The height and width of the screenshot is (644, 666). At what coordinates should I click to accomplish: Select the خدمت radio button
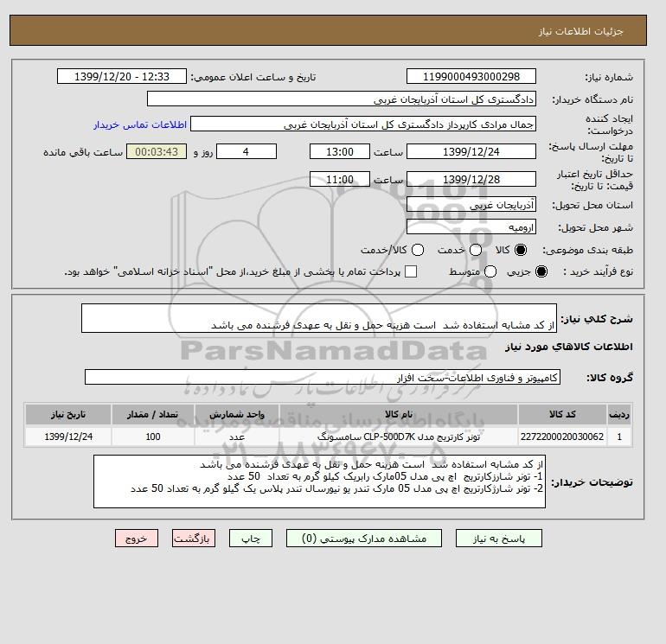click(476, 250)
